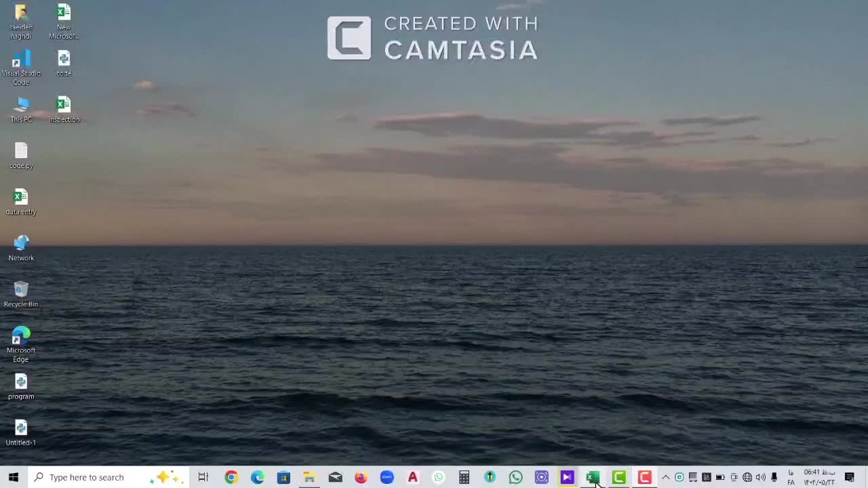Open WhatsApp from the taskbar
The width and height of the screenshot is (868, 488).
click(x=515, y=477)
